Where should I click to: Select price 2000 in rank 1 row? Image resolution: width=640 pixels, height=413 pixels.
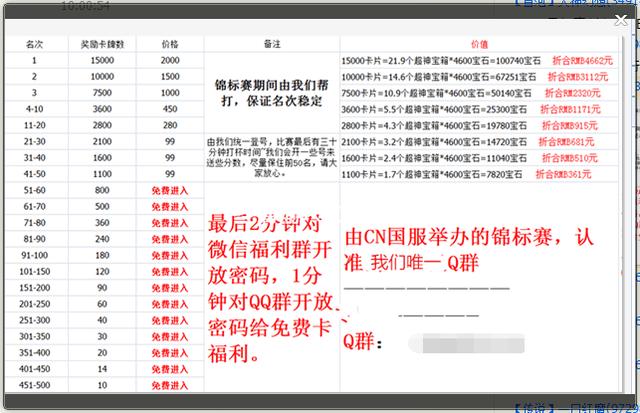[x=170, y=60]
